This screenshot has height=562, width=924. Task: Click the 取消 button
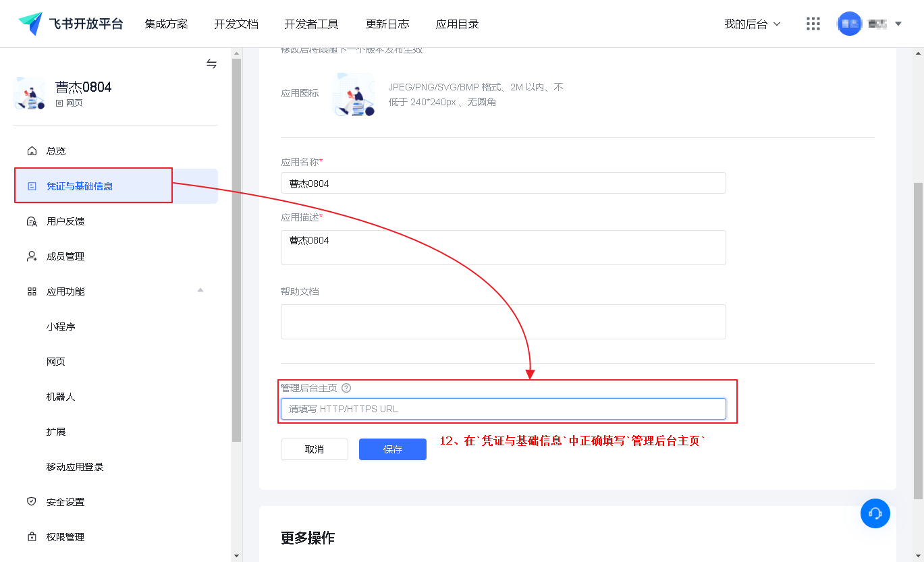[314, 449]
